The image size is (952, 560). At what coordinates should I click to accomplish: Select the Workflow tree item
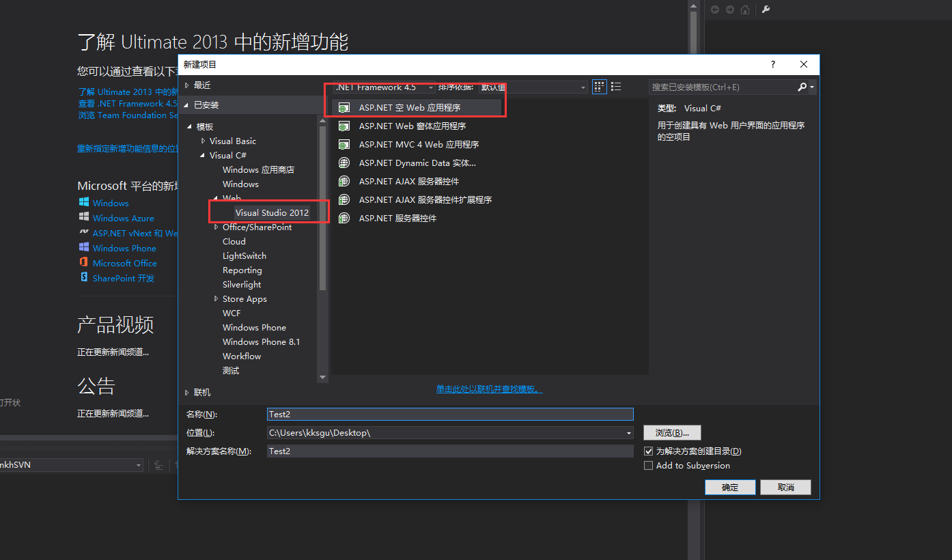242,356
